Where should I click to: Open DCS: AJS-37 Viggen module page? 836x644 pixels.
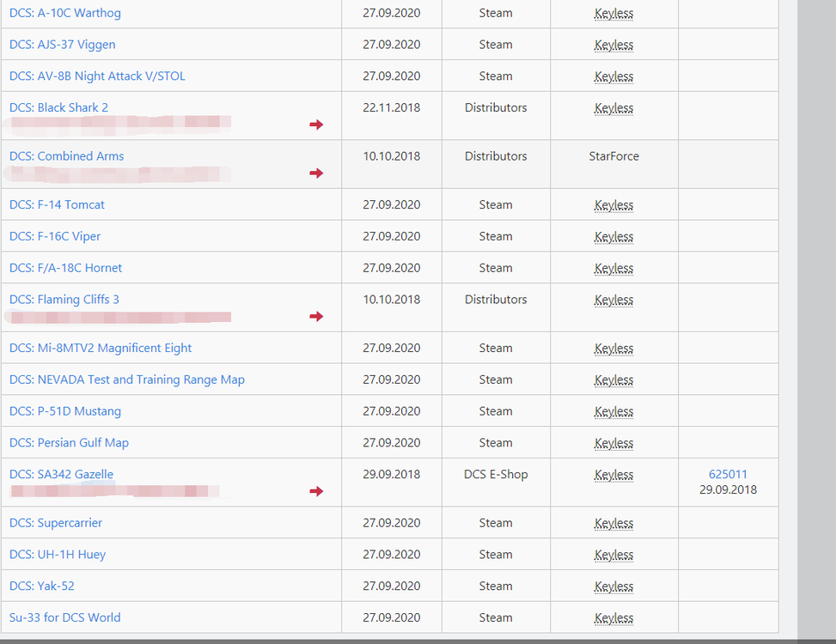click(x=62, y=45)
